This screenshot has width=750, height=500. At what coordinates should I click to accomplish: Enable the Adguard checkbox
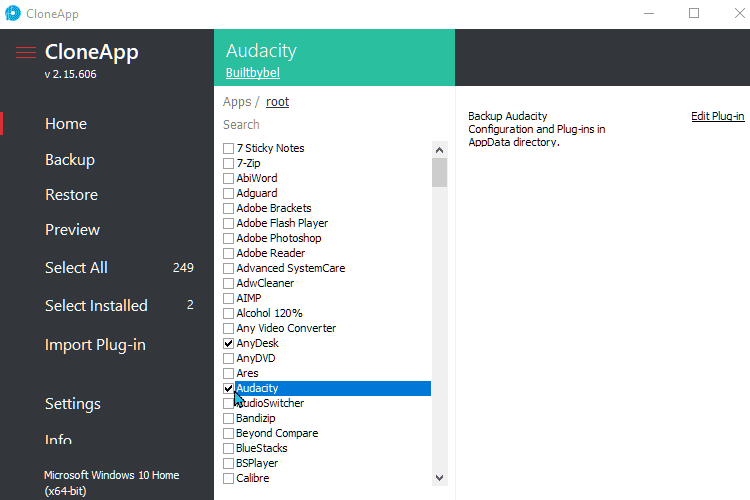pyautogui.click(x=229, y=193)
